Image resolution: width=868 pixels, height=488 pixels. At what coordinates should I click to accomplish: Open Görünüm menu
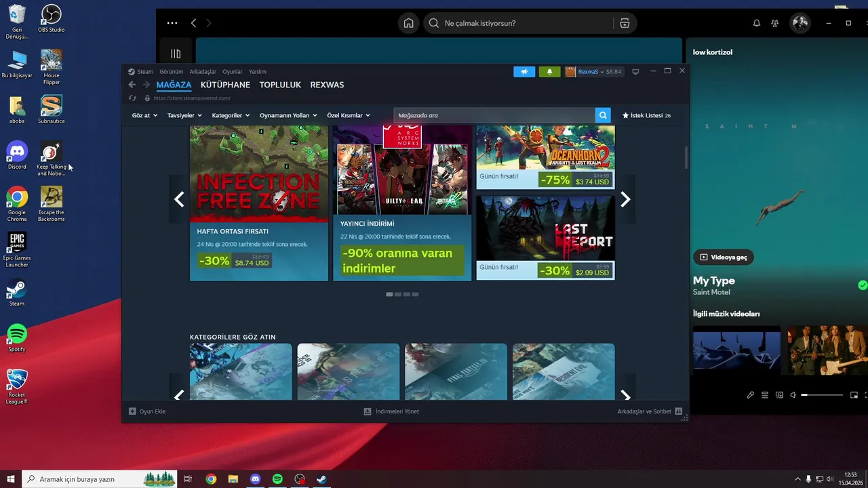(172, 72)
